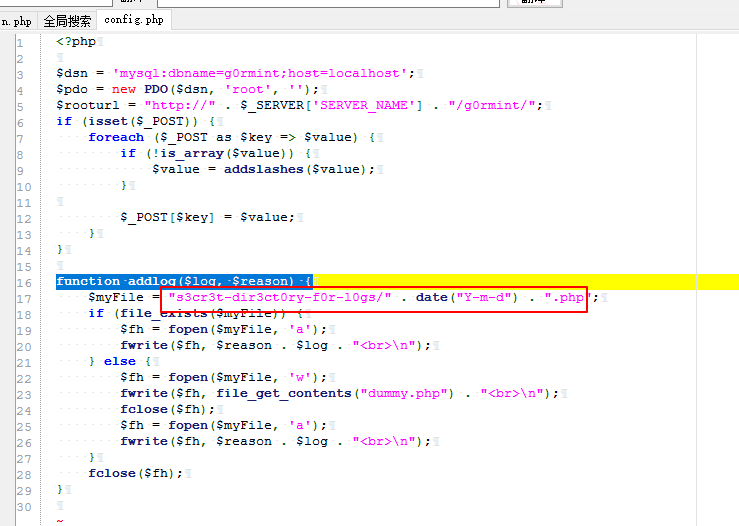
Task: Click the 'root' string in PDO call
Action: pos(247,90)
